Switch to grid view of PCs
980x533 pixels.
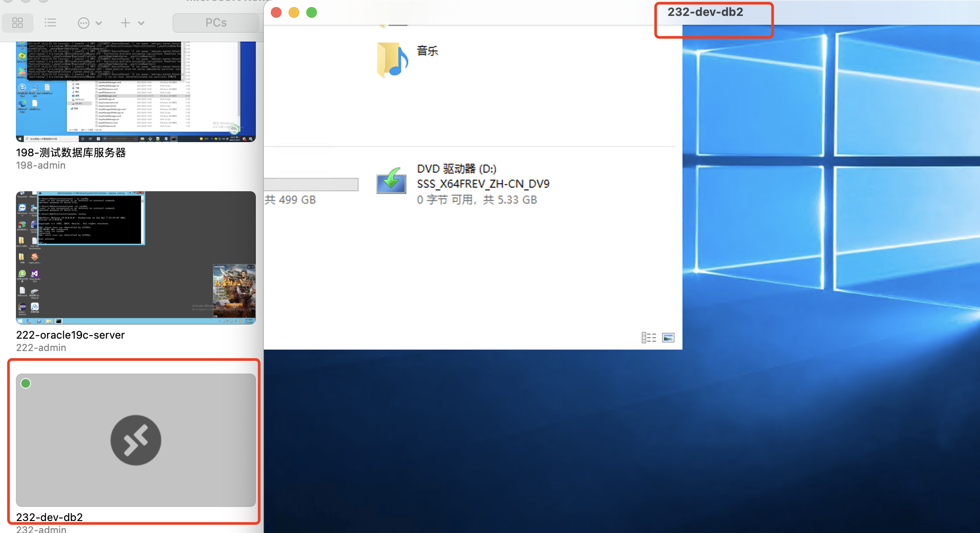click(18, 23)
